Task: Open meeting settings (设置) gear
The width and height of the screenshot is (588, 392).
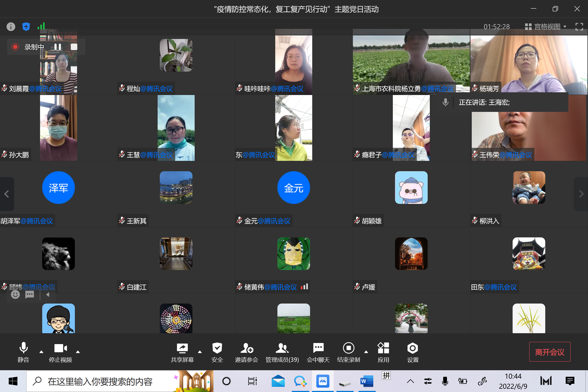Action: (x=413, y=352)
